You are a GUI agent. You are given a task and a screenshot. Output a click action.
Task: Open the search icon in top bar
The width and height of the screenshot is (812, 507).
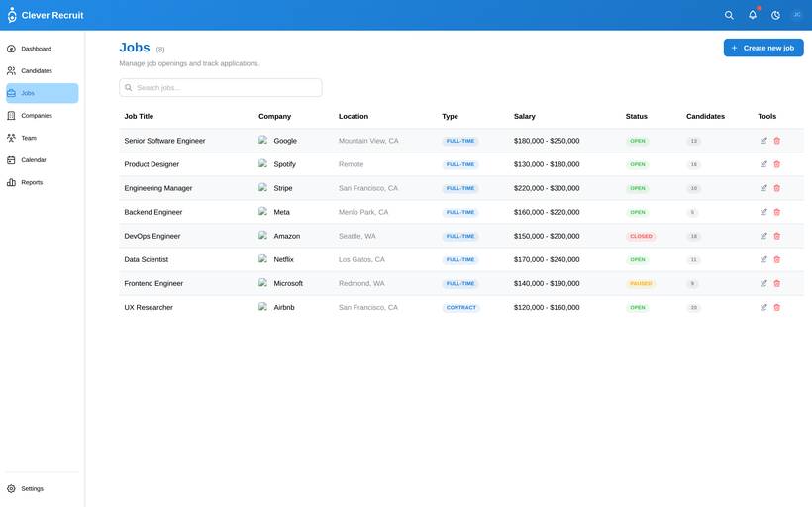(729, 15)
